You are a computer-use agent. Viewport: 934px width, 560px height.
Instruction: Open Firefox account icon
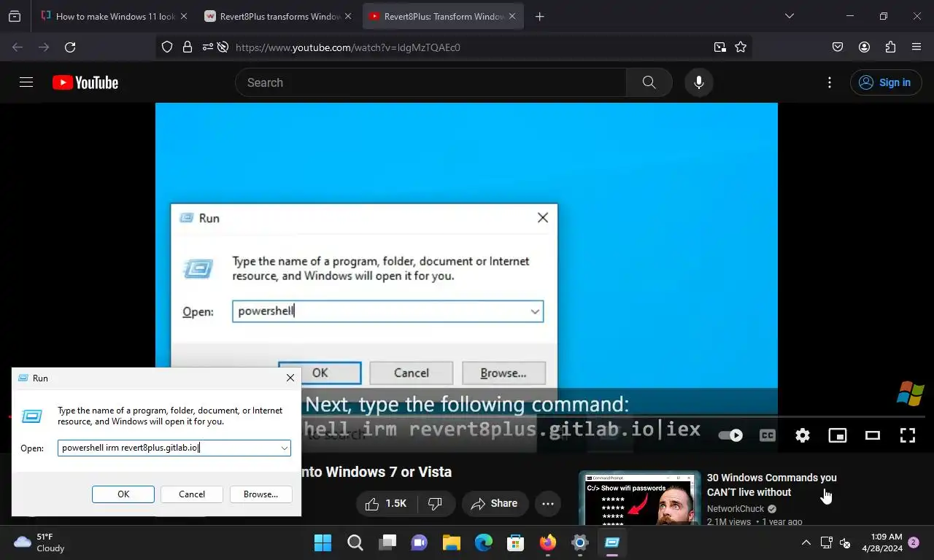click(864, 47)
